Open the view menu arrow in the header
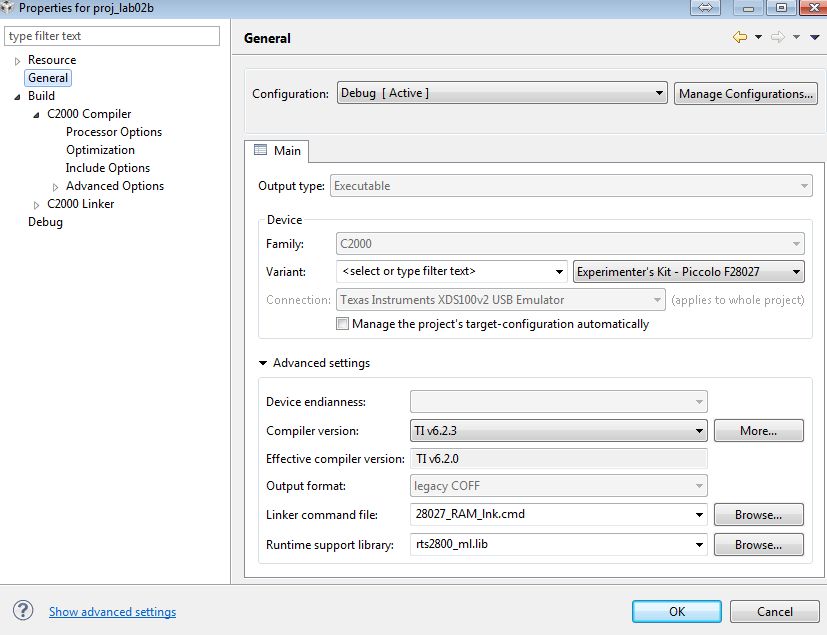Viewport: 827px width, 635px height. pos(812,37)
